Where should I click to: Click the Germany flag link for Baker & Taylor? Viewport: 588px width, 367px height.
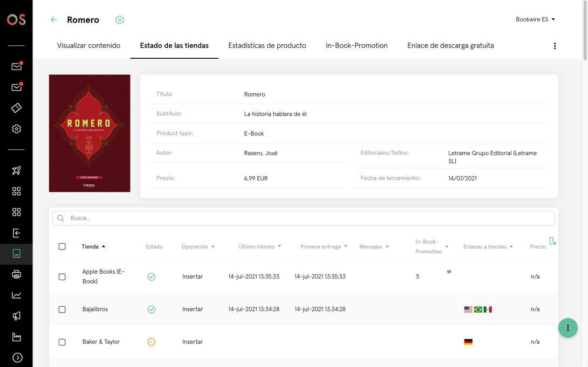pyautogui.click(x=468, y=342)
